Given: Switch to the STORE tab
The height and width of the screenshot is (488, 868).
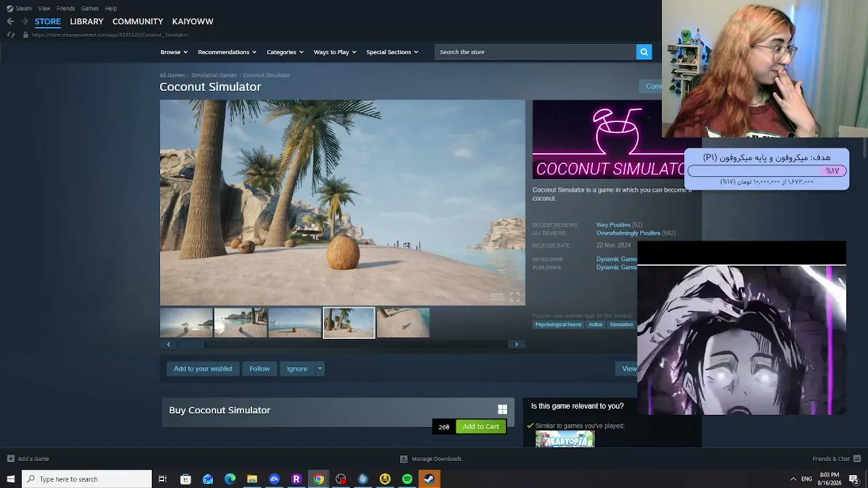Looking at the screenshot, I should (47, 22).
